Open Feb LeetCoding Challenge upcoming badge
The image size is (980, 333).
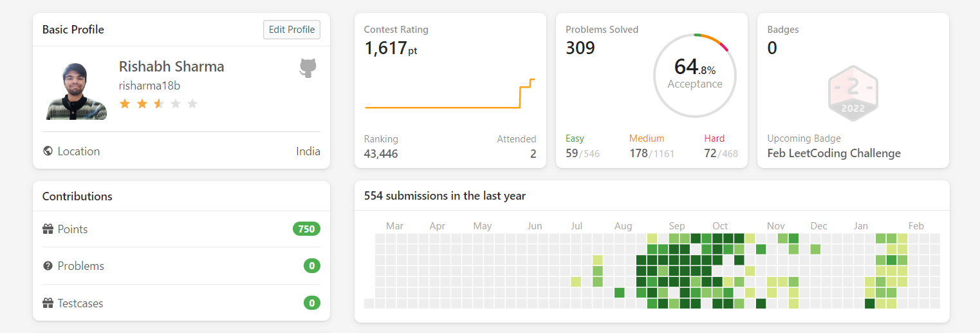click(834, 153)
